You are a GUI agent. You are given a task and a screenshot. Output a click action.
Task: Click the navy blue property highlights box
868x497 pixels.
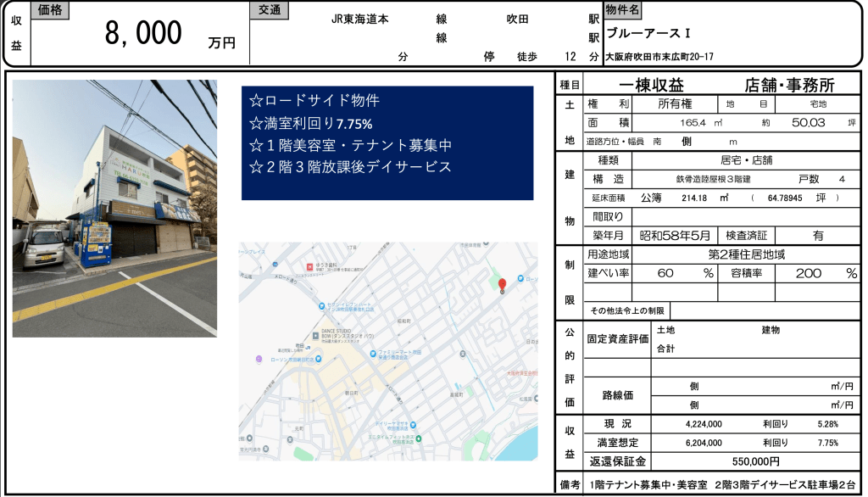[387, 142]
